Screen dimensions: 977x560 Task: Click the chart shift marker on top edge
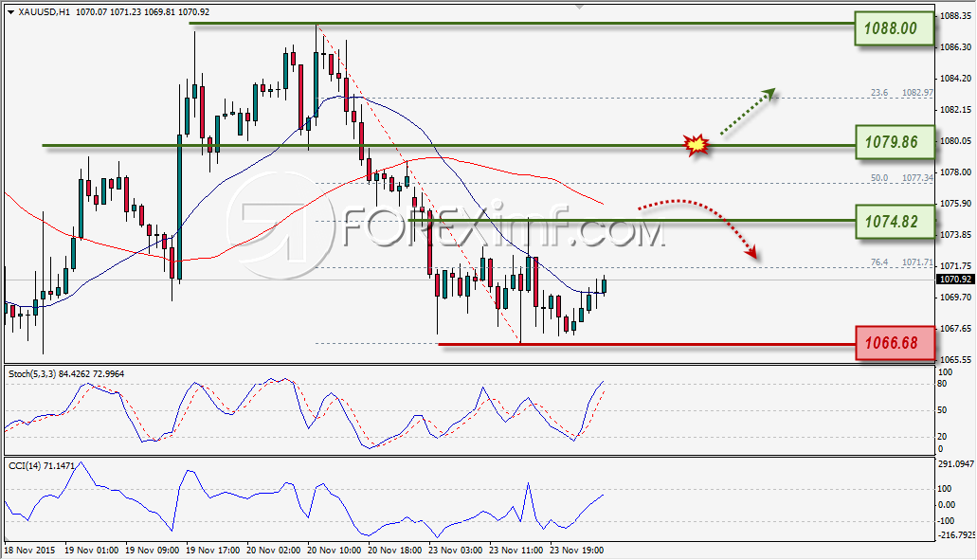(x=579, y=7)
